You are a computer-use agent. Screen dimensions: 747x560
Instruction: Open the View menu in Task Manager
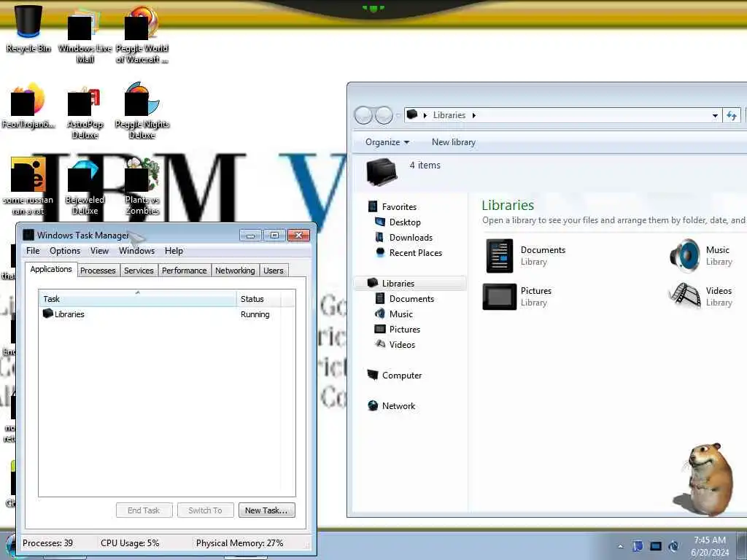point(99,251)
